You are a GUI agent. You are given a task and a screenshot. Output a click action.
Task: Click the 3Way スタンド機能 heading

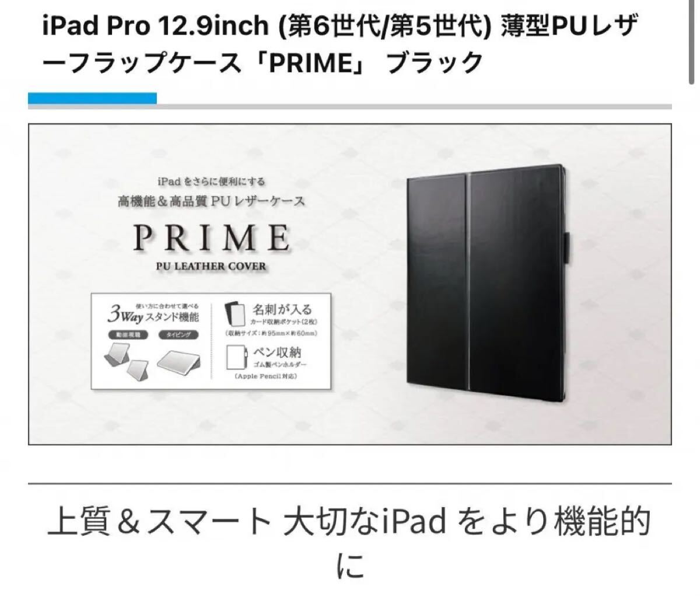coord(153,317)
